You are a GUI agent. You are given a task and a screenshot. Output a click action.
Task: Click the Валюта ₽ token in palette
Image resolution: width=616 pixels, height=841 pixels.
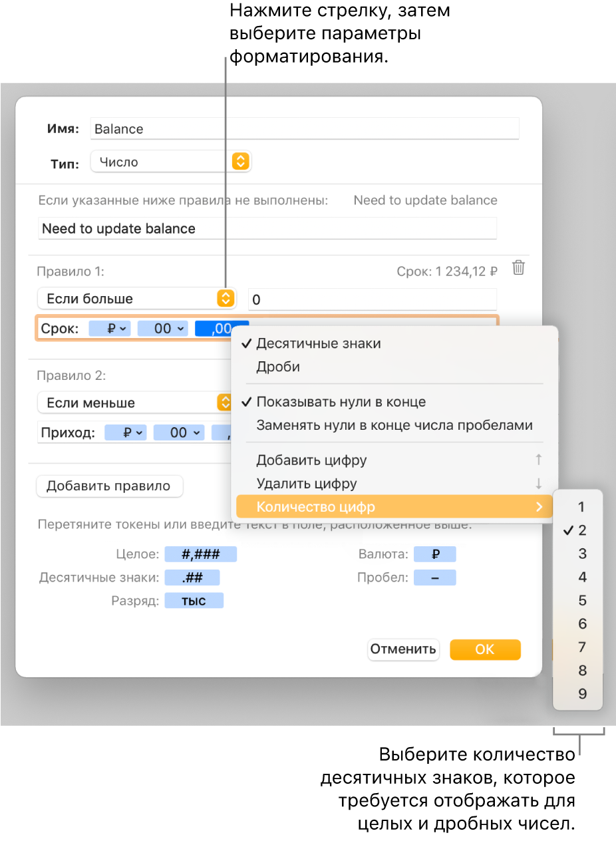pyautogui.click(x=434, y=554)
